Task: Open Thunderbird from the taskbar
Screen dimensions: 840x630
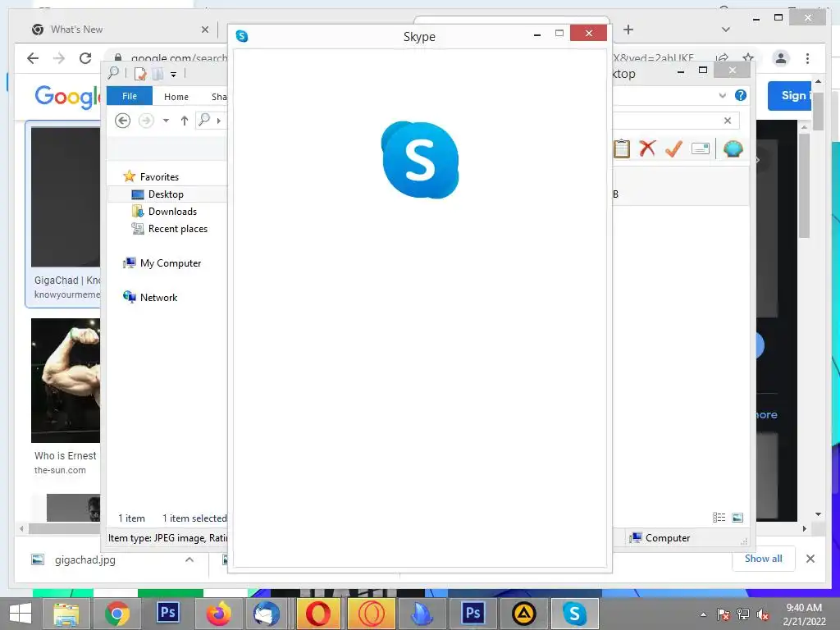Action: [x=267, y=614]
